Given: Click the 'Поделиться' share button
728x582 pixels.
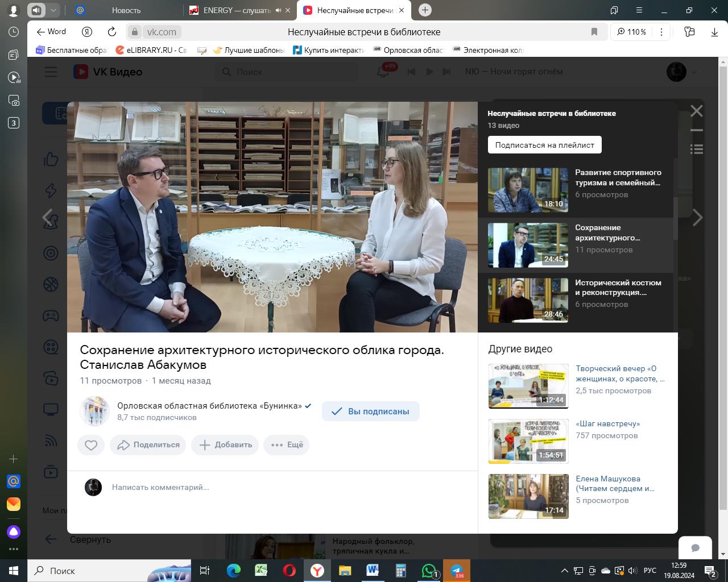Looking at the screenshot, I should [x=148, y=445].
